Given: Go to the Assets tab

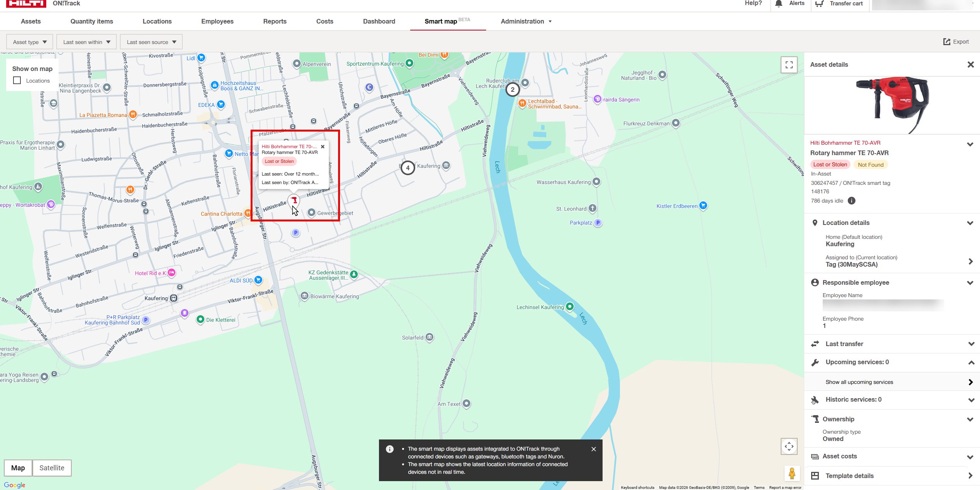Looking at the screenshot, I should click(x=31, y=21).
